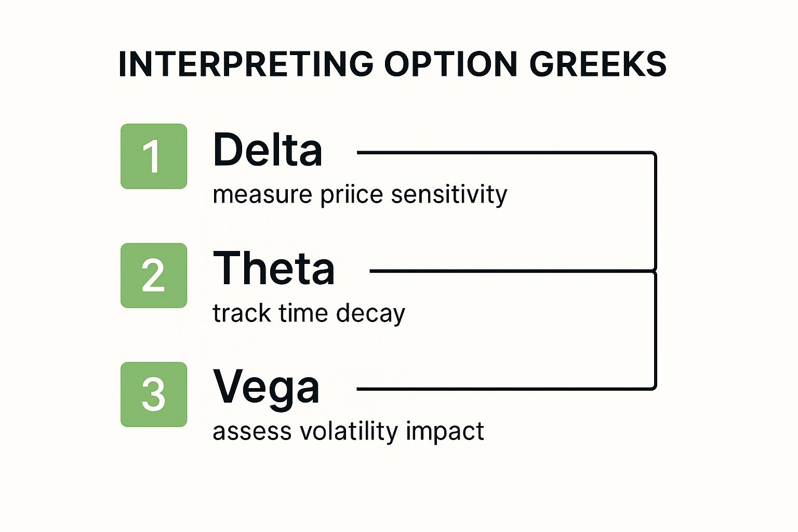This screenshot has width=798, height=532.
Task: Click the 'track time decay' caption
Action: tap(309, 313)
